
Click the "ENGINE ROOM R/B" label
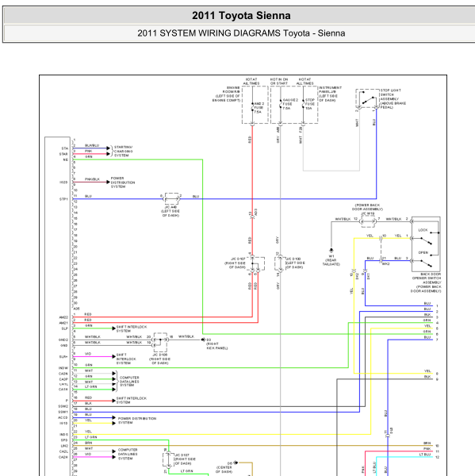226,94
